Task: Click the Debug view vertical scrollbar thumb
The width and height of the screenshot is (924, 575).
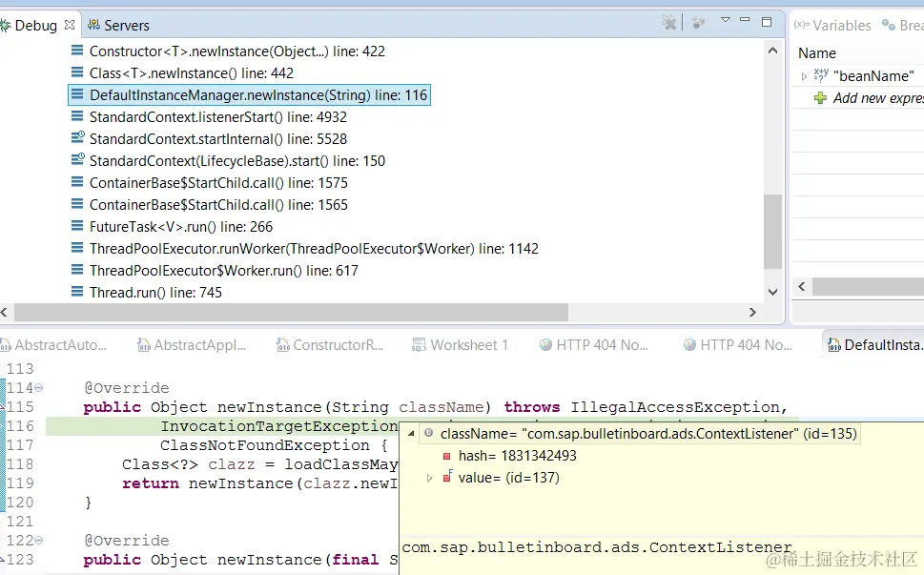Action: click(x=772, y=232)
